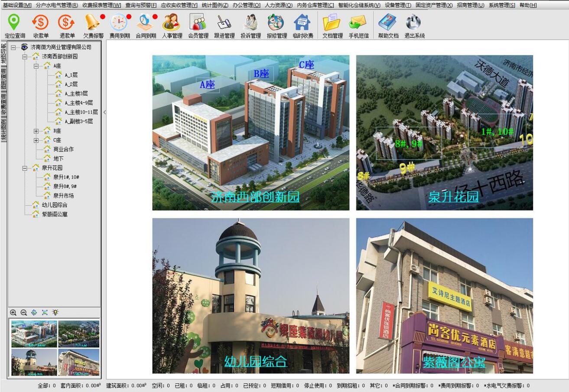This screenshot has height=392, width=569.
Task: Collapse the A座 tree node
Action: [36, 66]
